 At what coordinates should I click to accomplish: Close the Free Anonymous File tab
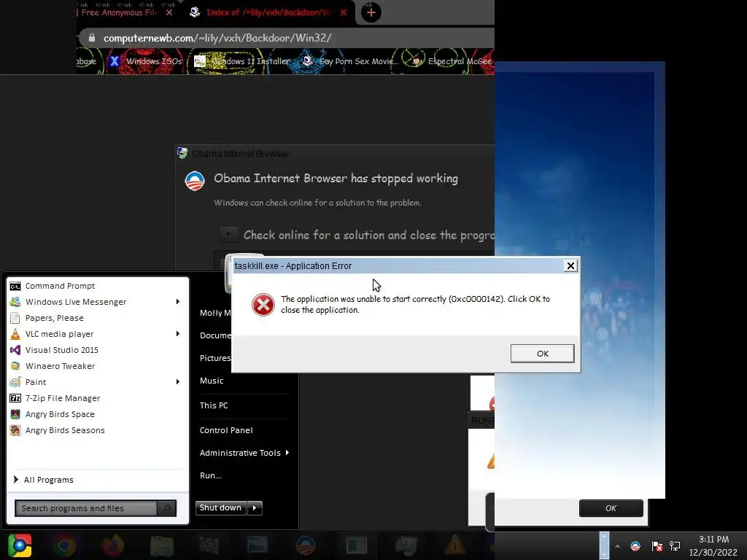(x=169, y=12)
